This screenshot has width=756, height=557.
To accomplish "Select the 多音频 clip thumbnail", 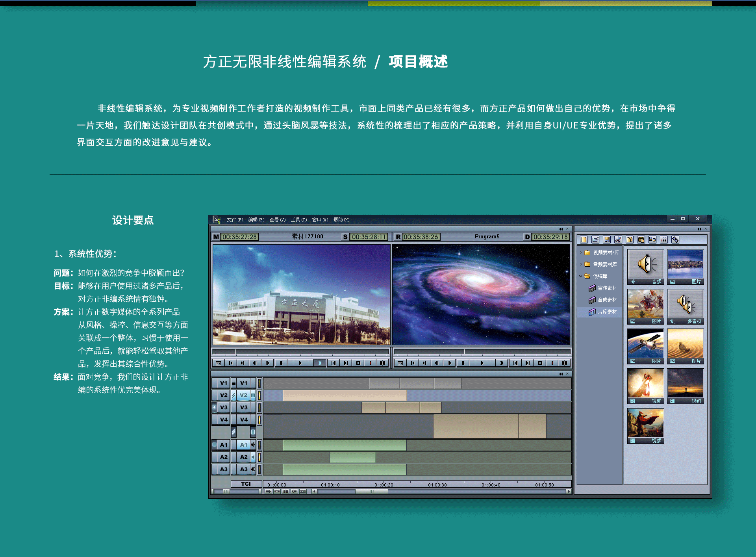I will pyautogui.click(x=685, y=307).
